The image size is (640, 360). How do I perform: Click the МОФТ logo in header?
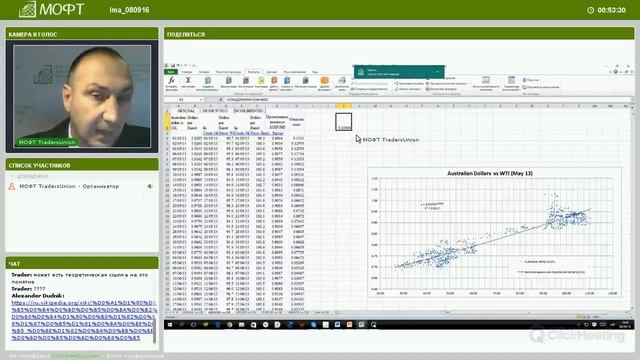tap(52, 9)
